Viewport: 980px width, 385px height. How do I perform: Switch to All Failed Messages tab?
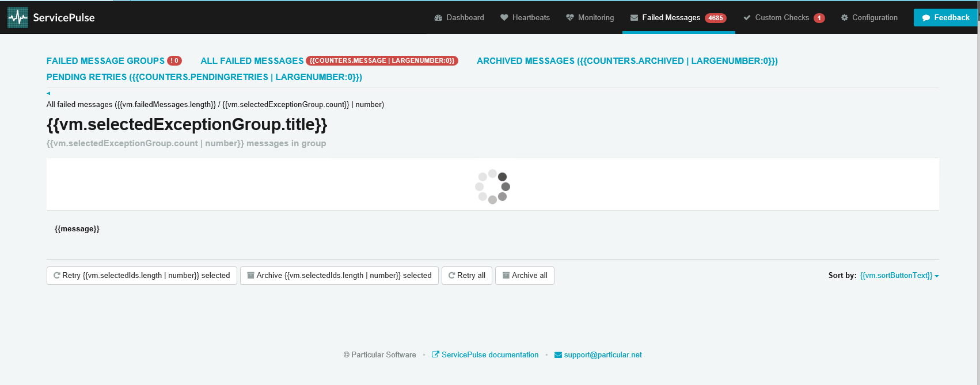point(252,60)
